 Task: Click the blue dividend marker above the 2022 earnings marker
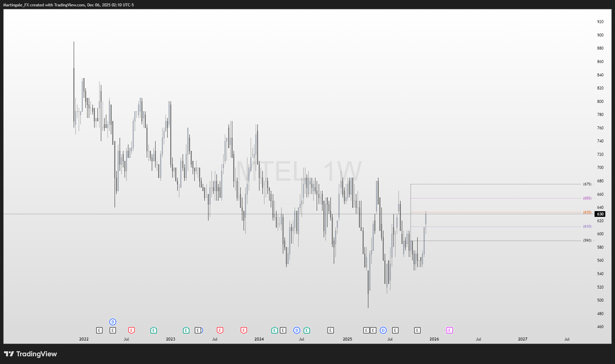pyautogui.click(x=113, y=322)
